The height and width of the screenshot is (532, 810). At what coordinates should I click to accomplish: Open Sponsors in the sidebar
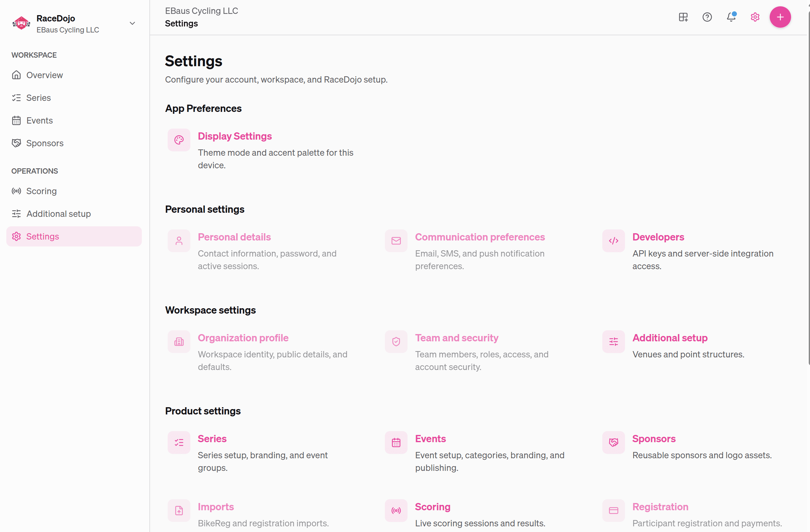74,143
